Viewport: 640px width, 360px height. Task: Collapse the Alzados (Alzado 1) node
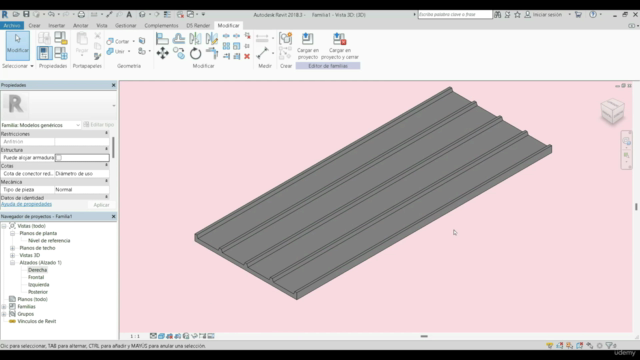(12, 262)
